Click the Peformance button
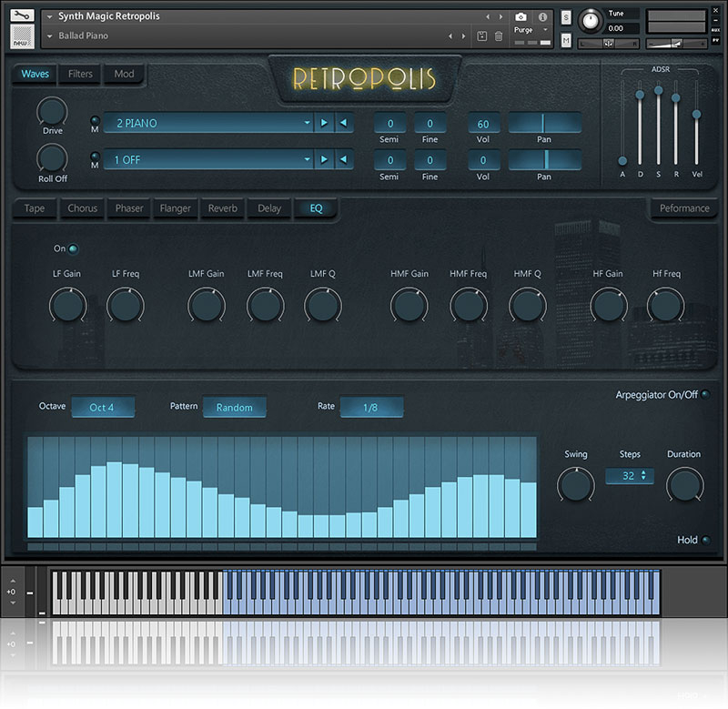The width and height of the screenshot is (728, 709). 683,208
